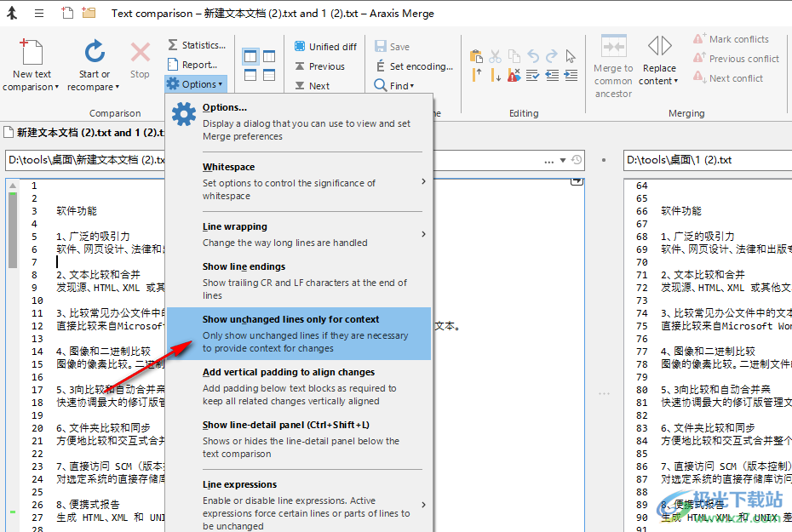Image resolution: width=792 pixels, height=532 pixels.
Task: Open the left file path history dropdown arrow
Action: (563, 161)
